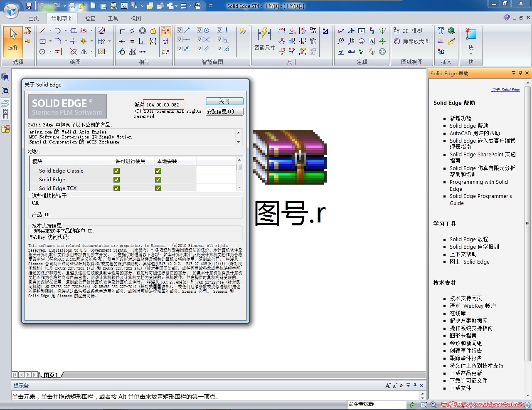Open the Solid Edge Help pane options dropdown
532x410 pixels.
pos(514,73)
